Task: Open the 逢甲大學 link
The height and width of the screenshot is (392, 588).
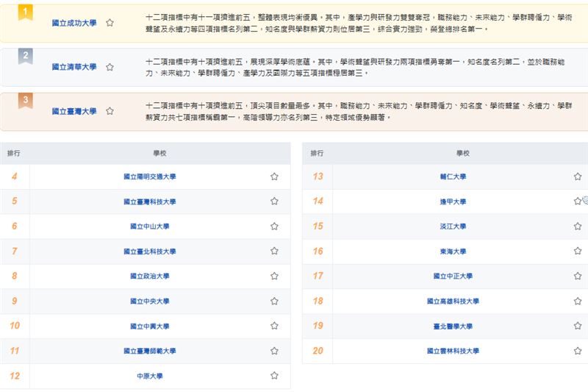Action: pyautogui.click(x=453, y=202)
